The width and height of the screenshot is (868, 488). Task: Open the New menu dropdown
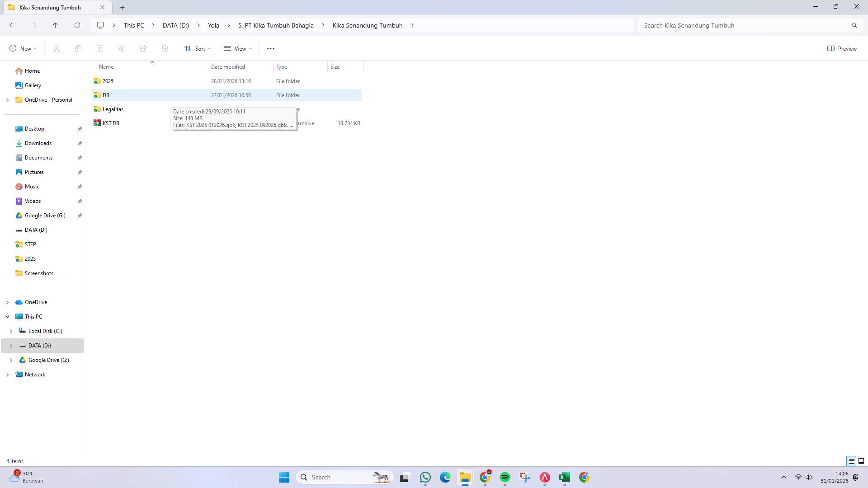pyautogui.click(x=22, y=48)
